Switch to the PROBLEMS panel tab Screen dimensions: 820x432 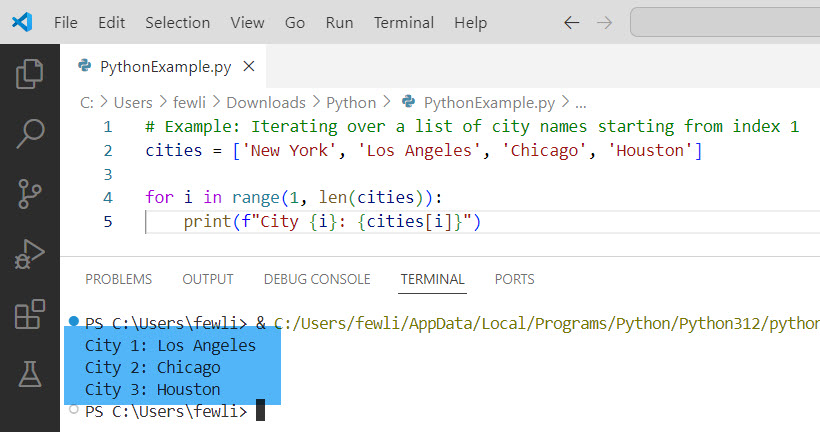click(119, 279)
